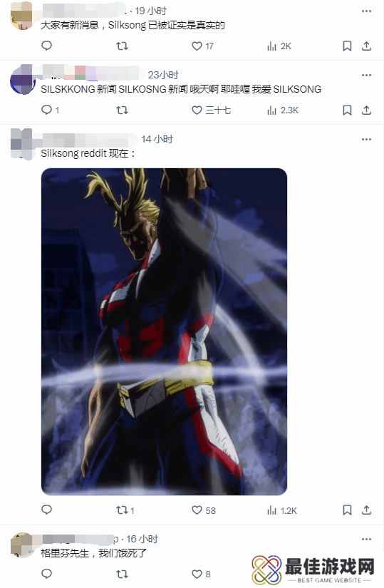Image resolution: width=384 pixels, height=588 pixels.
Task: Open the 23小时 timestamp link
Action: click(163, 75)
